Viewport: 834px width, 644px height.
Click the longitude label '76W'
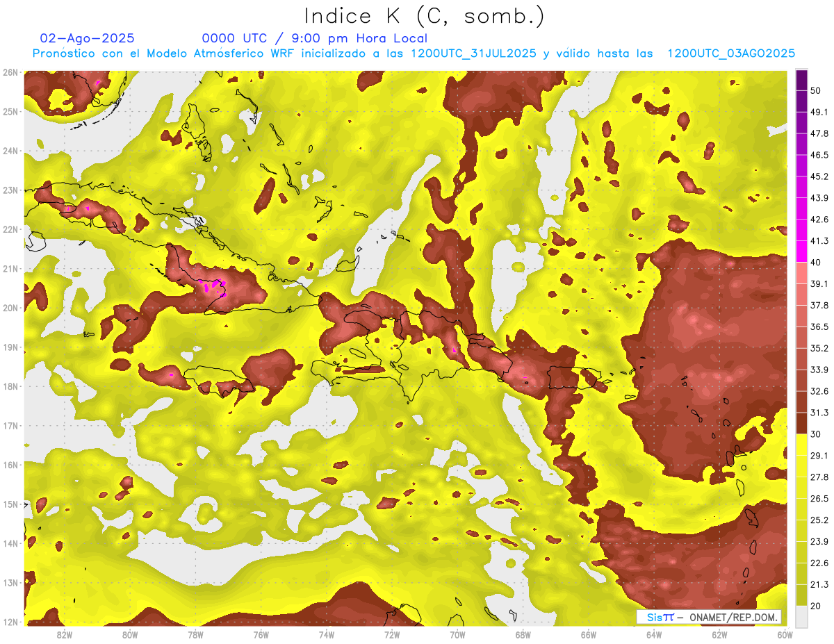(261, 635)
